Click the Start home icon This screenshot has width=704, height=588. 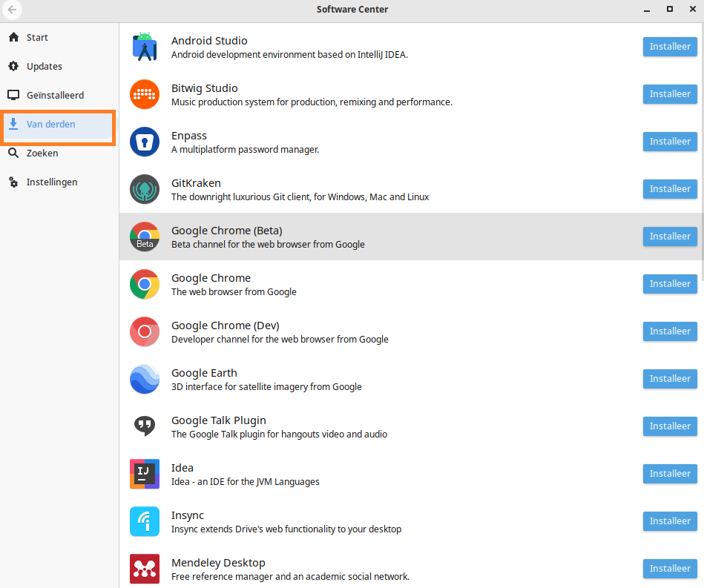point(14,37)
